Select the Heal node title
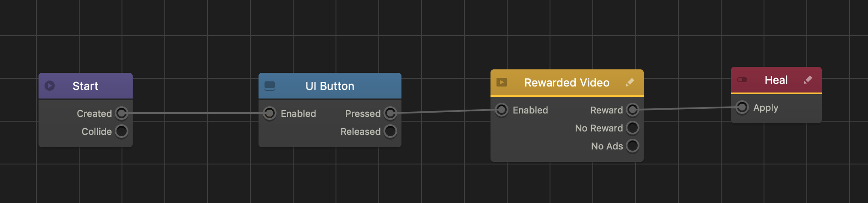The image size is (868, 203). (776, 80)
